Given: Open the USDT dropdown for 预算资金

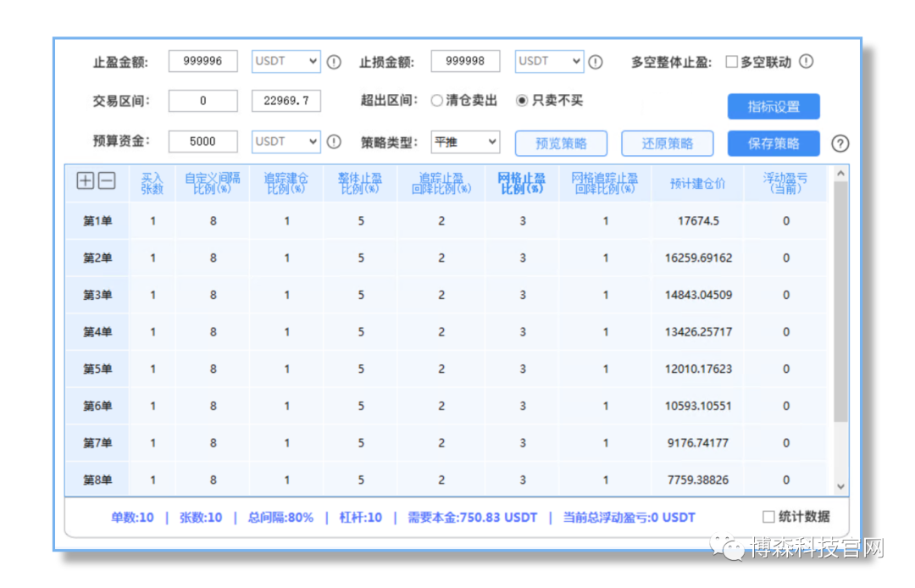Looking at the screenshot, I should pos(286,141).
